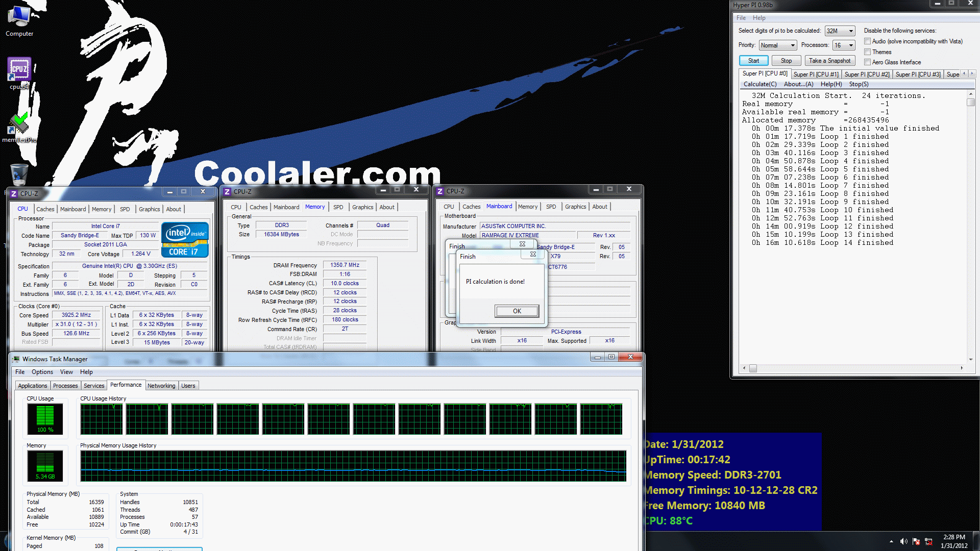The height and width of the screenshot is (551, 980).
Task: Open the disconnected network tray icon
Action: [x=929, y=541]
